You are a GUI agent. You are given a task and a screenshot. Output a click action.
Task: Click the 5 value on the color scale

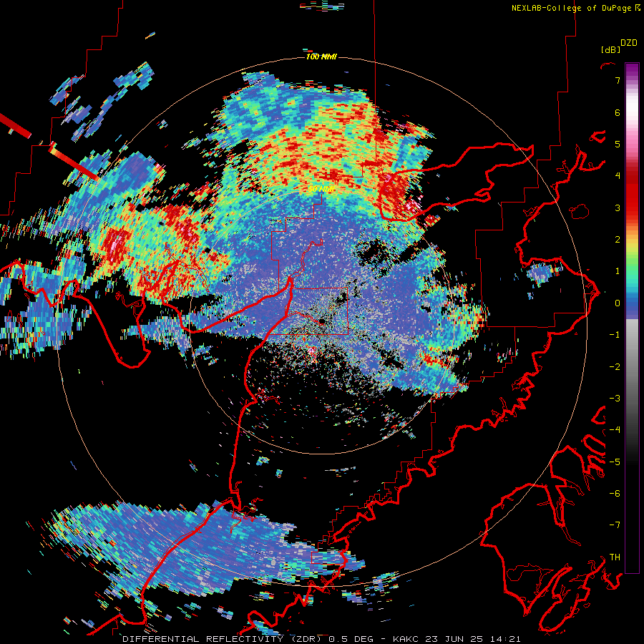pos(618,145)
